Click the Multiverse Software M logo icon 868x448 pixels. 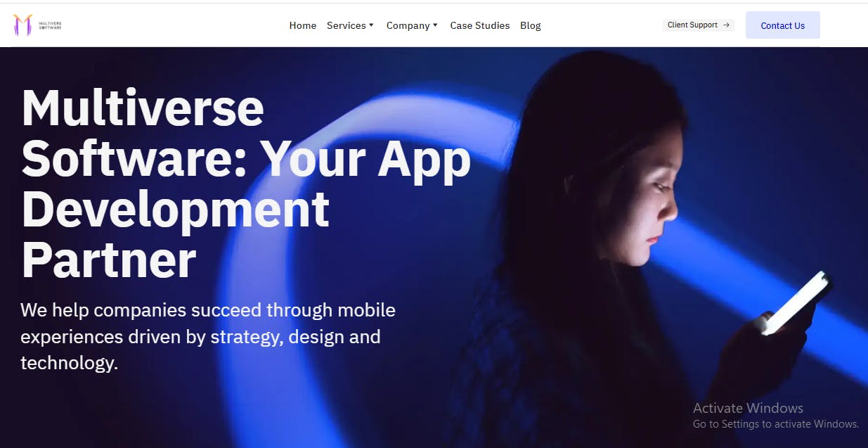[x=22, y=25]
